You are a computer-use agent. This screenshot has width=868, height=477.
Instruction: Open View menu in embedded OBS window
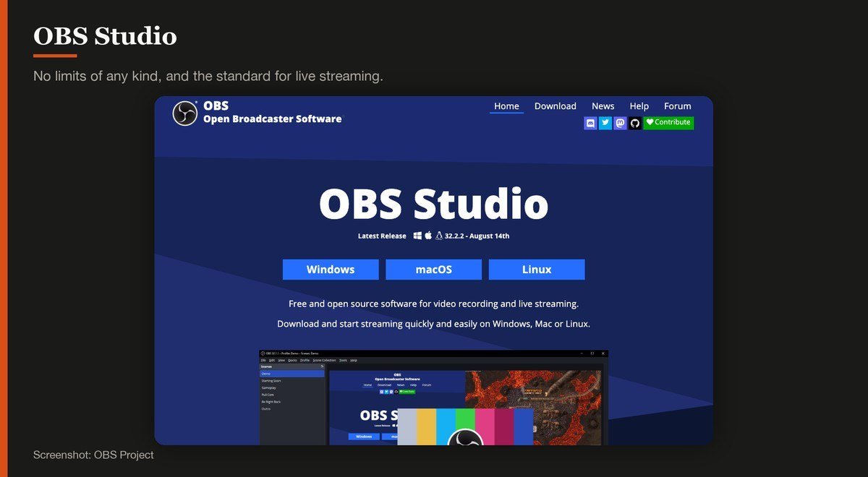click(281, 360)
